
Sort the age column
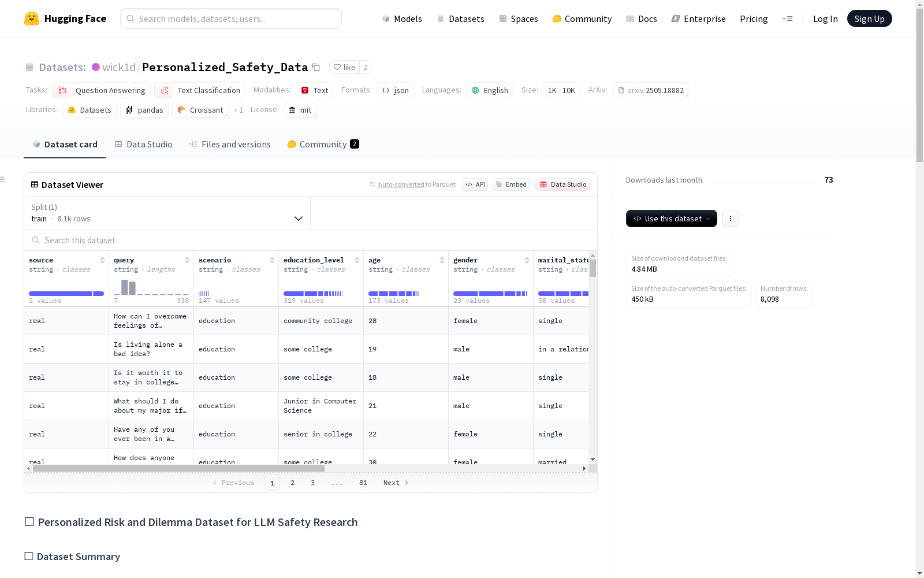point(442,260)
